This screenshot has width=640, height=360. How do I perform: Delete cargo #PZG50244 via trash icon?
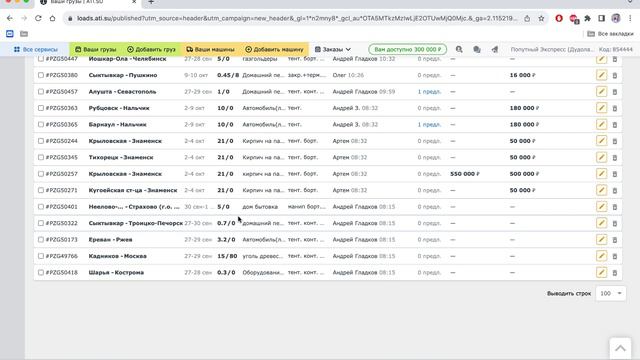[615, 141]
